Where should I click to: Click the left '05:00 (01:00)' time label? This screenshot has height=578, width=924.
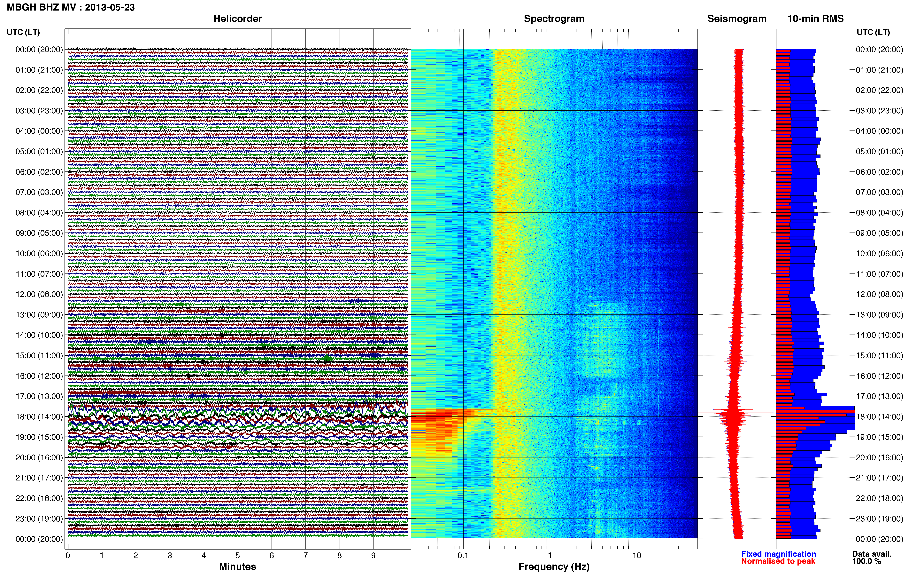pyautogui.click(x=39, y=151)
